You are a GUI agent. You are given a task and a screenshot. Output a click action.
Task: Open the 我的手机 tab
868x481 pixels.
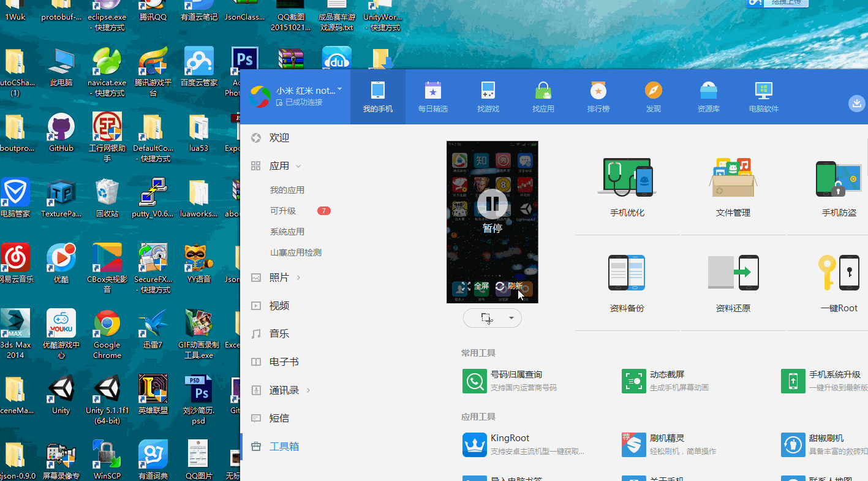tap(378, 97)
